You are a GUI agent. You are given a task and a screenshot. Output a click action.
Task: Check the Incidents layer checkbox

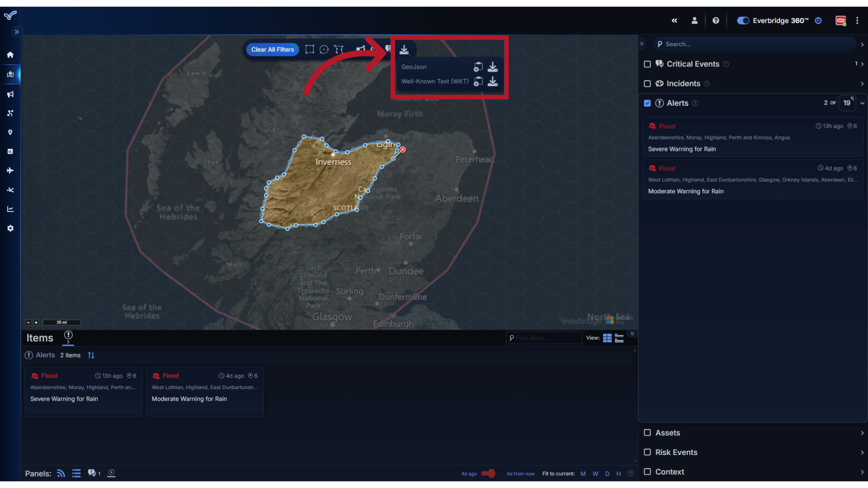pos(647,84)
